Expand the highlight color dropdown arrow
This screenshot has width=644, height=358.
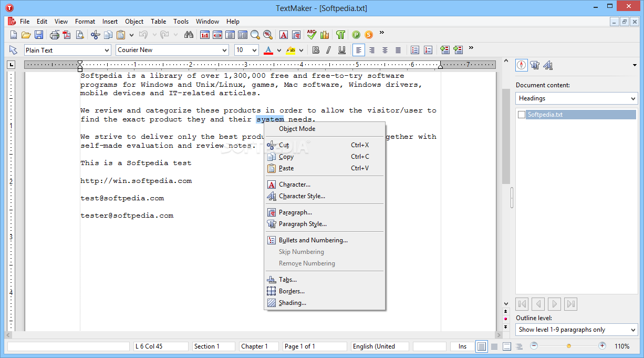(x=301, y=50)
